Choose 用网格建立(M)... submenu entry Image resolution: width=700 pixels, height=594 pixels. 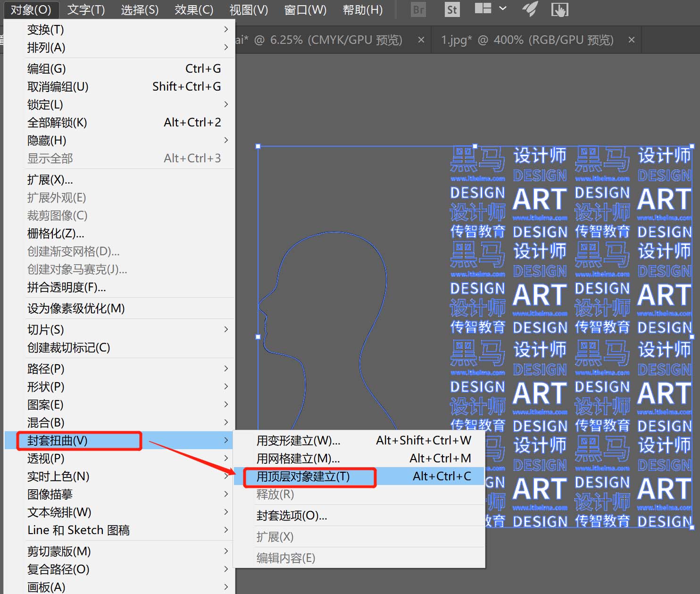pyautogui.click(x=360, y=458)
